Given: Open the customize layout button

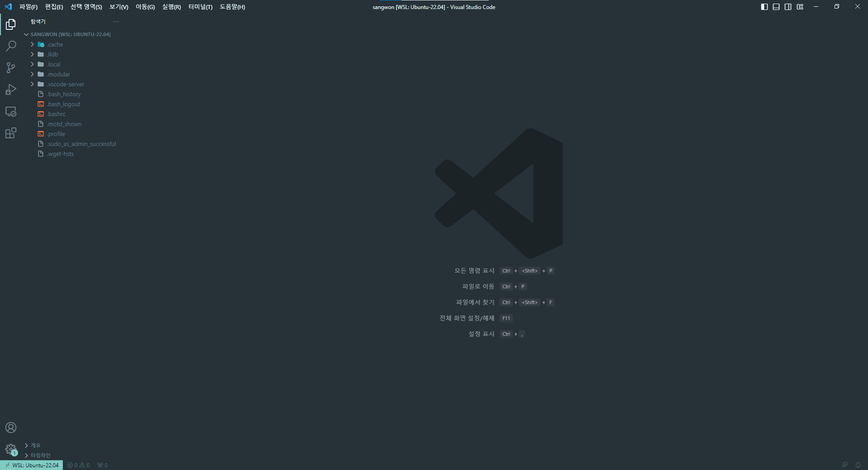Looking at the screenshot, I should pos(800,7).
